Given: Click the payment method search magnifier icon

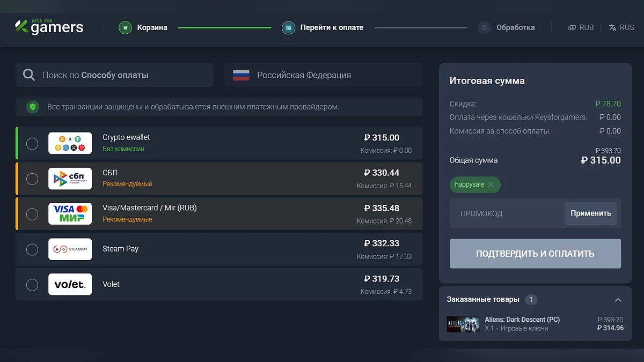Looking at the screenshot, I should point(29,75).
